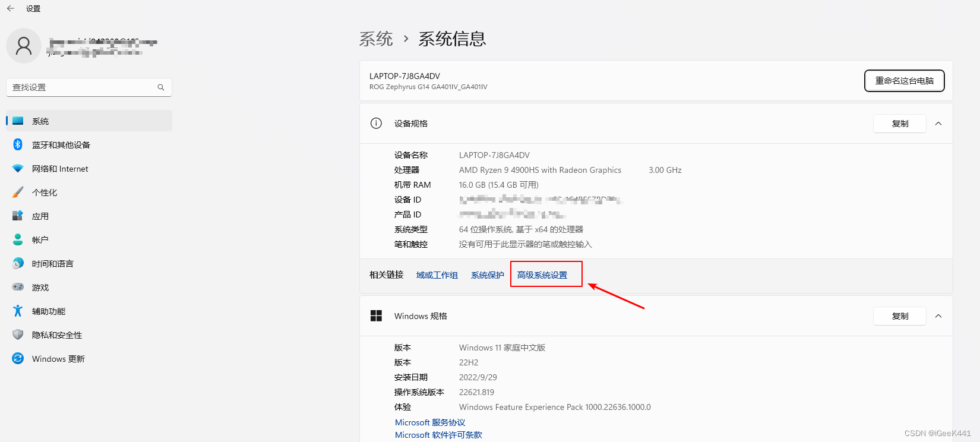Open 帐户 settings page

coord(89,239)
